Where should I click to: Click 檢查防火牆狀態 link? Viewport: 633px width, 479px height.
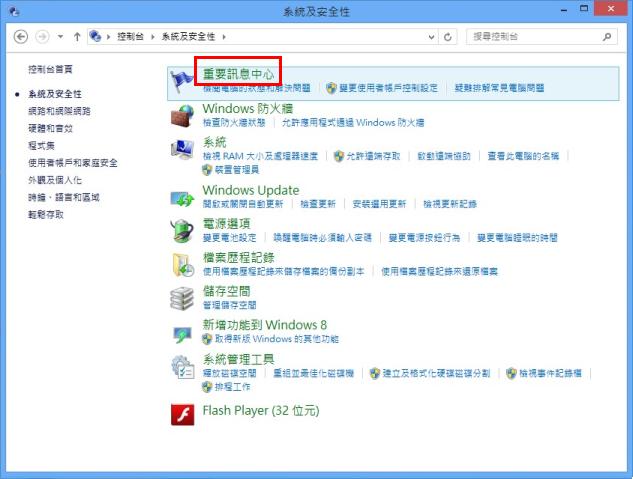click(234, 123)
